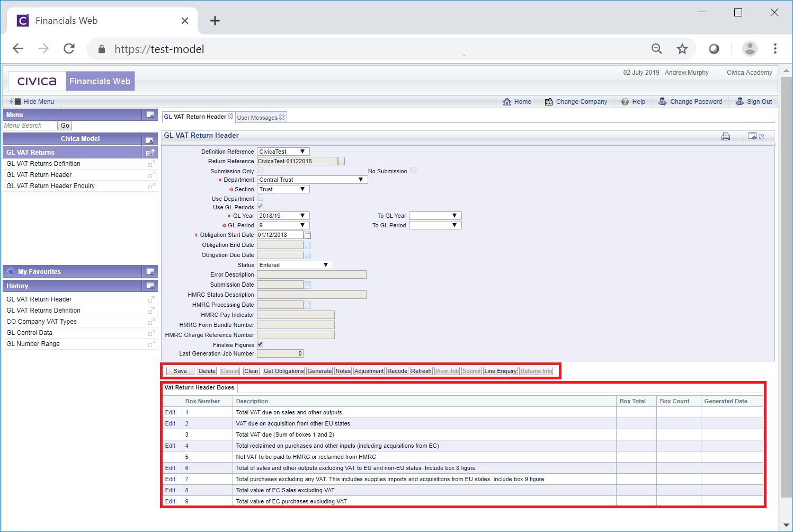Open history GL Control Data in new window

152,333
